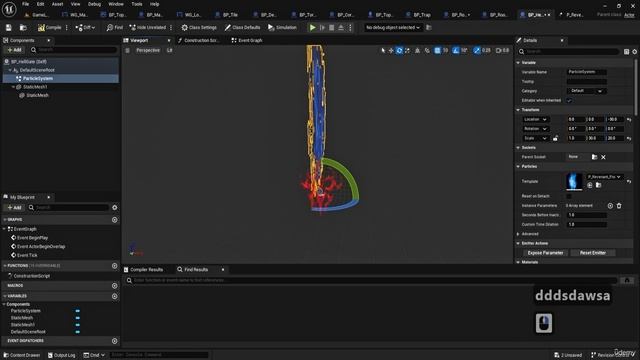
Task: Open the Location type dropdown
Action: tap(535, 119)
